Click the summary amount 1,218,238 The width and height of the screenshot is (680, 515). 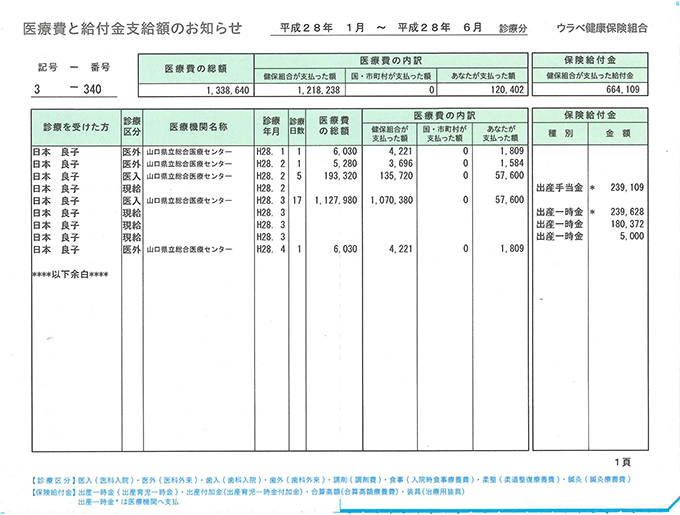point(320,90)
